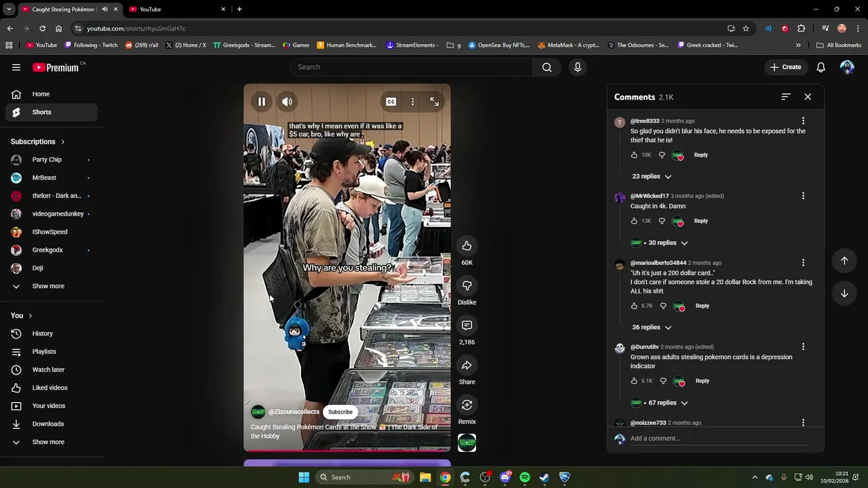
Task: Click the Add a comment field
Action: pyautogui.click(x=719, y=439)
